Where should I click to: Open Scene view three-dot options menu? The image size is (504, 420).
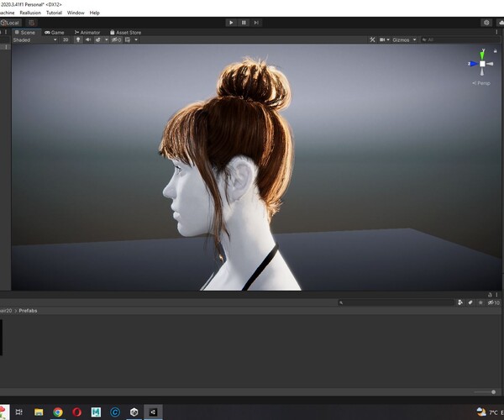click(x=497, y=33)
